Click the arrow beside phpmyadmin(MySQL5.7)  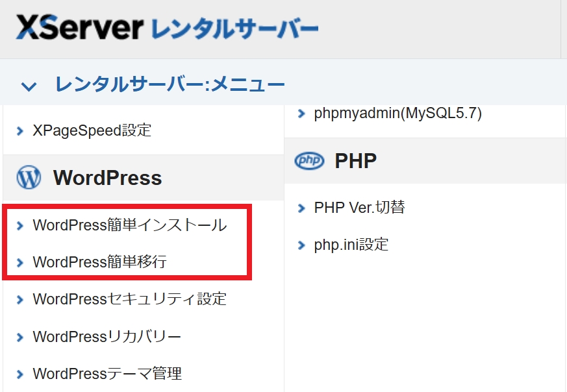pyautogui.click(x=301, y=114)
